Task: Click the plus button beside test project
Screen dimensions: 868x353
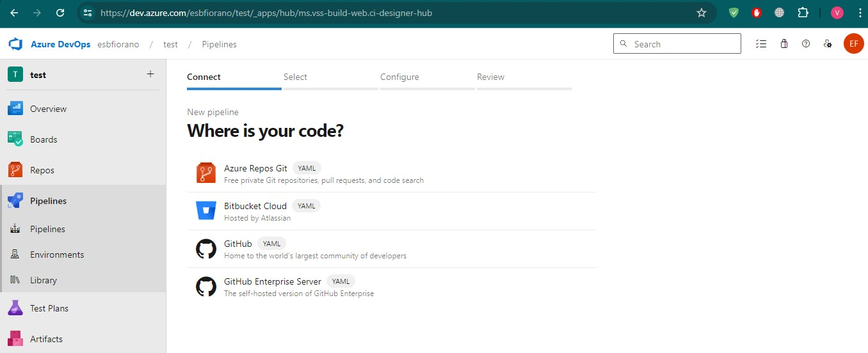Action: [150, 74]
